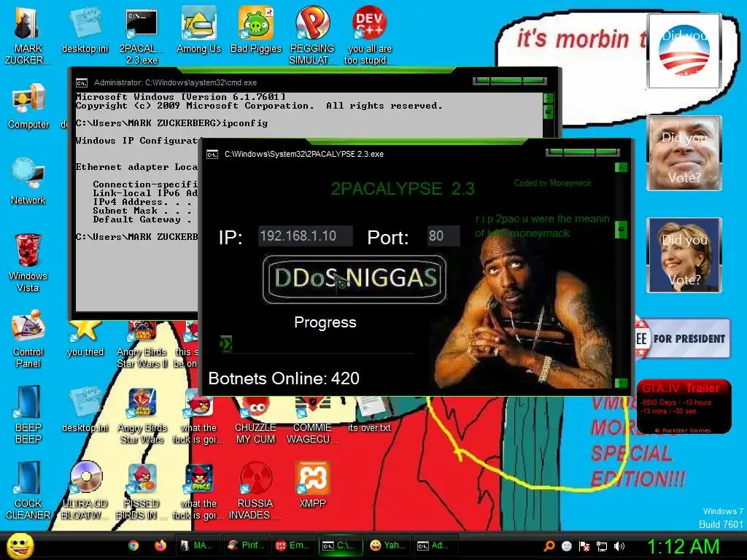This screenshot has width=747, height=560.
Task: Click the 2PACALYPSE scrollbar up arrow
Action: point(621,167)
